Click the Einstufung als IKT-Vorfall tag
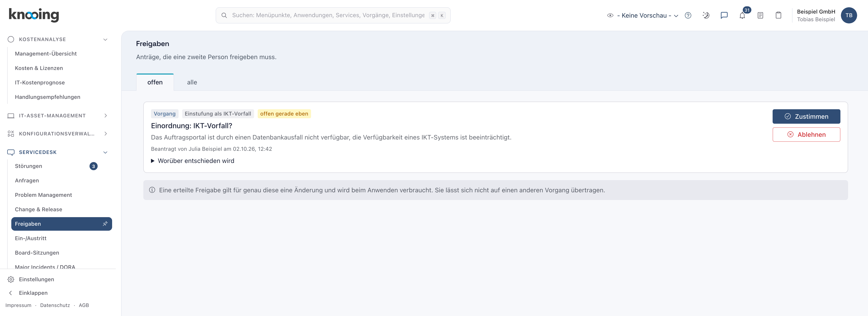The height and width of the screenshot is (316, 868). point(218,114)
